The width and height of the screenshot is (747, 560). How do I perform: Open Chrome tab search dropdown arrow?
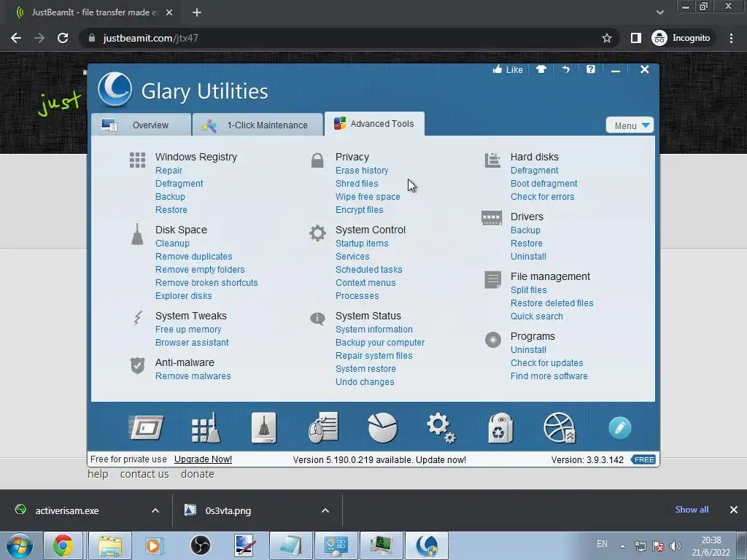[659, 12]
